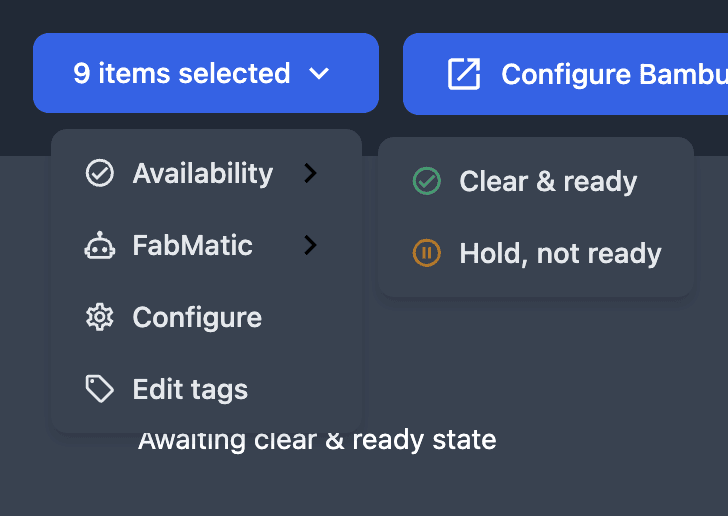Click the Configure Bambu button

(x=566, y=74)
